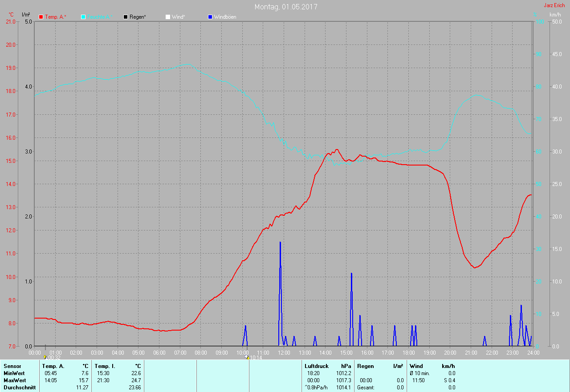Screen dimensions: 570x392
Task: Click the 12:00 time axis label
Action: 284,353
